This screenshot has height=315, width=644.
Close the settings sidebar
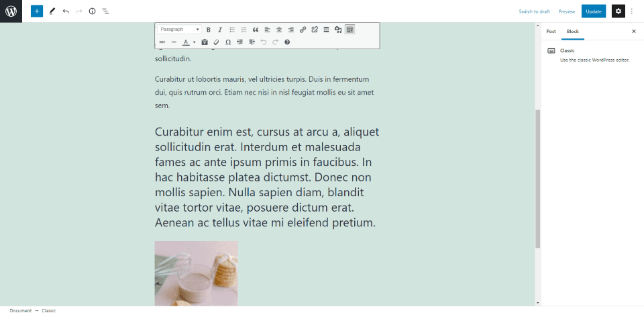coord(634,32)
